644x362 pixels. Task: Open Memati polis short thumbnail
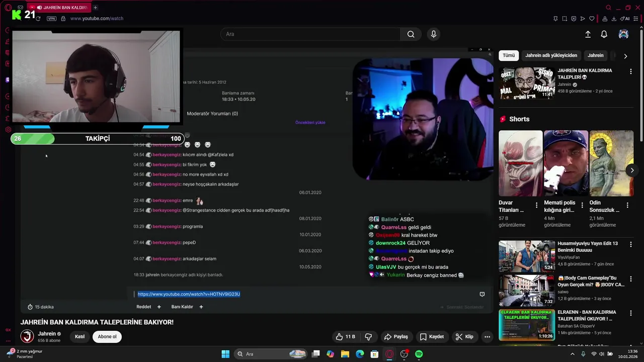[x=566, y=163]
